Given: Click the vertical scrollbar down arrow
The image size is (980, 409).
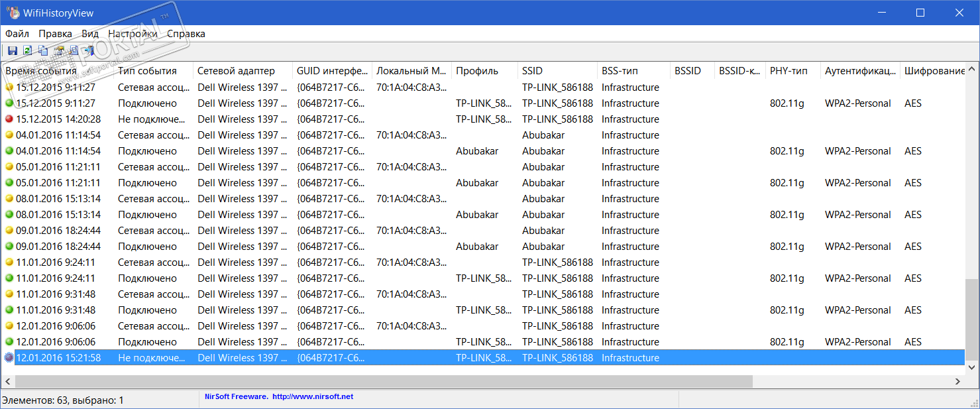Looking at the screenshot, I should click(x=971, y=367).
